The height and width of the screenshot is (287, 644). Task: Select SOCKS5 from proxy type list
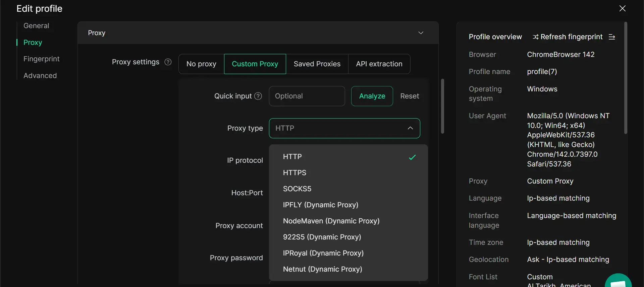coord(297,189)
